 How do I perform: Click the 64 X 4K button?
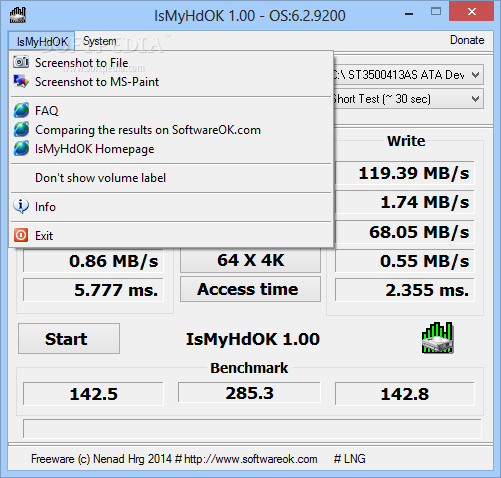click(x=250, y=260)
